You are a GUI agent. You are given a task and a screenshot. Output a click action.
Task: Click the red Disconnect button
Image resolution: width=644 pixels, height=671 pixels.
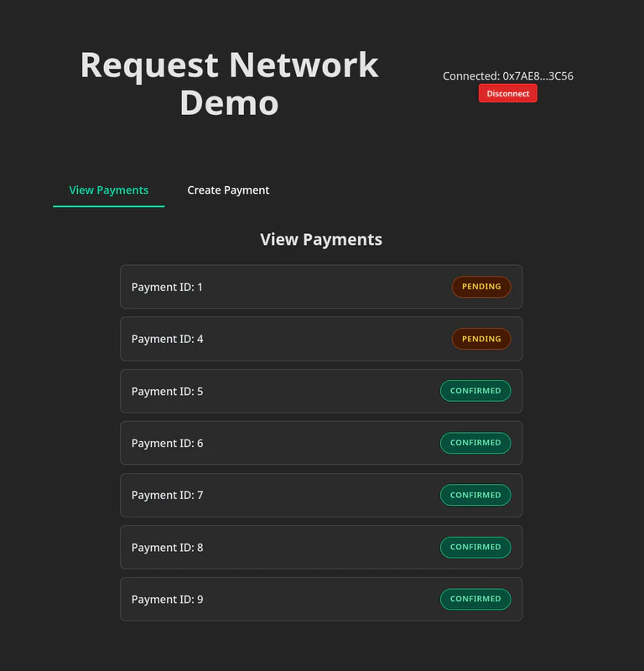(x=507, y=93)
